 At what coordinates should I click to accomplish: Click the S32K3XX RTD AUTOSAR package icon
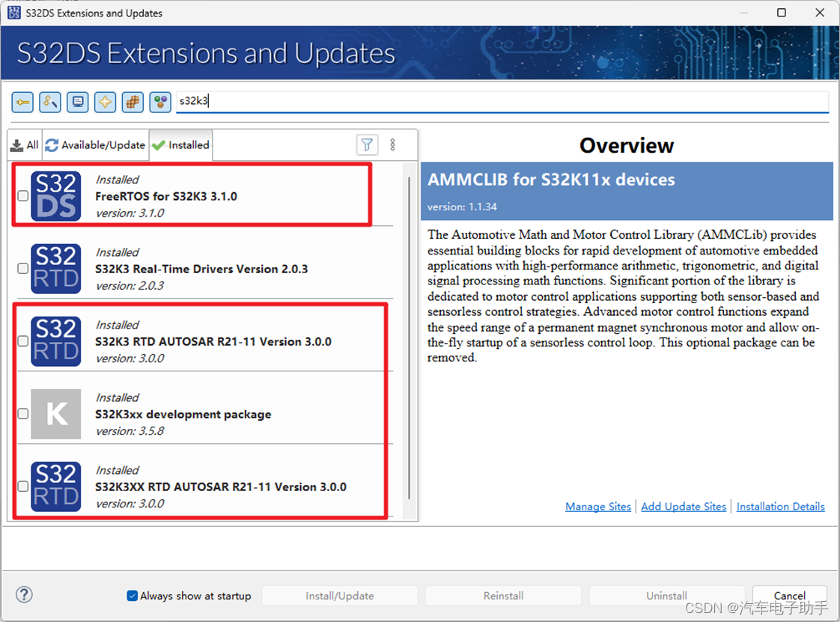pyautogui.click(x=55, y=487)
